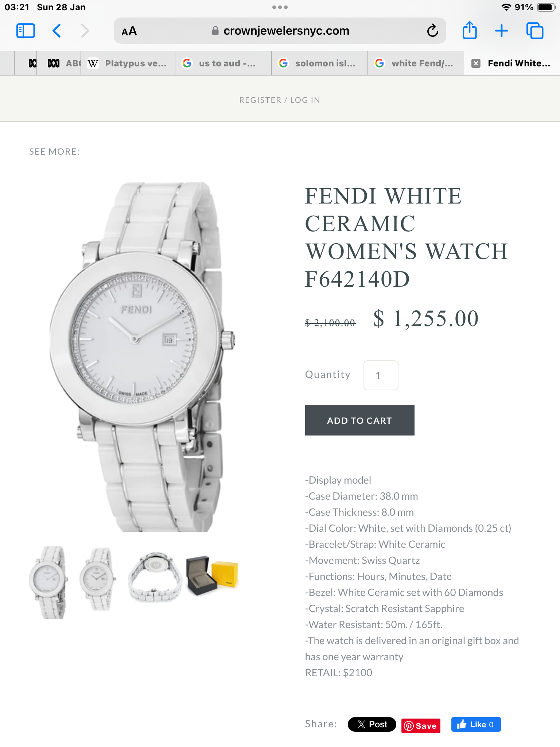Open the Share sheet icon
The width and height of the screenshot is (560, 747).
(x=470, y=30)
